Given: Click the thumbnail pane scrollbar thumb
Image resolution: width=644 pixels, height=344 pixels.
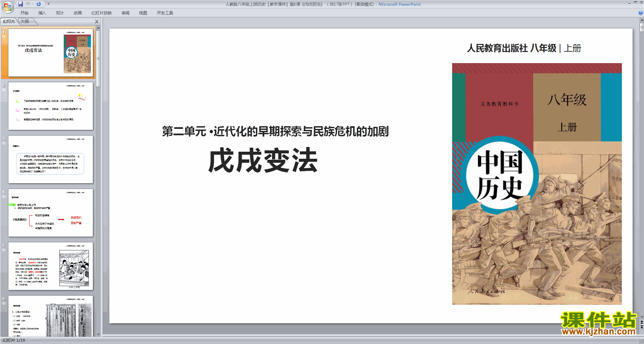Looking at the screenshot, I should coord(98,59).
